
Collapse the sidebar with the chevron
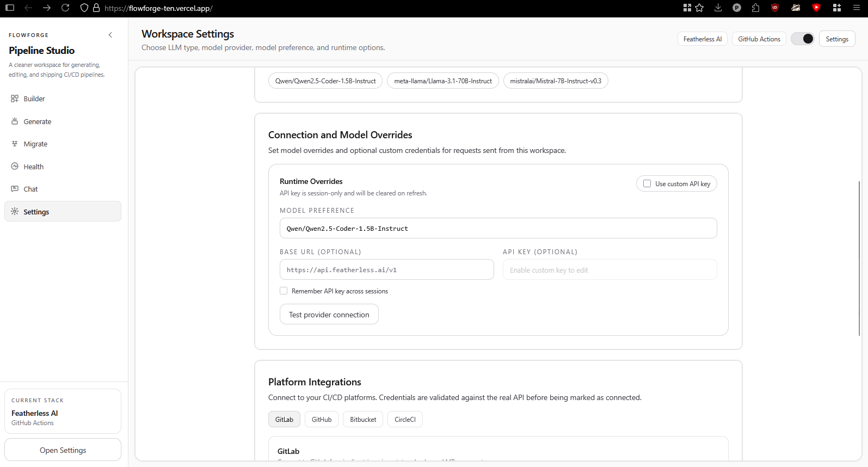[x=110, y=35]
